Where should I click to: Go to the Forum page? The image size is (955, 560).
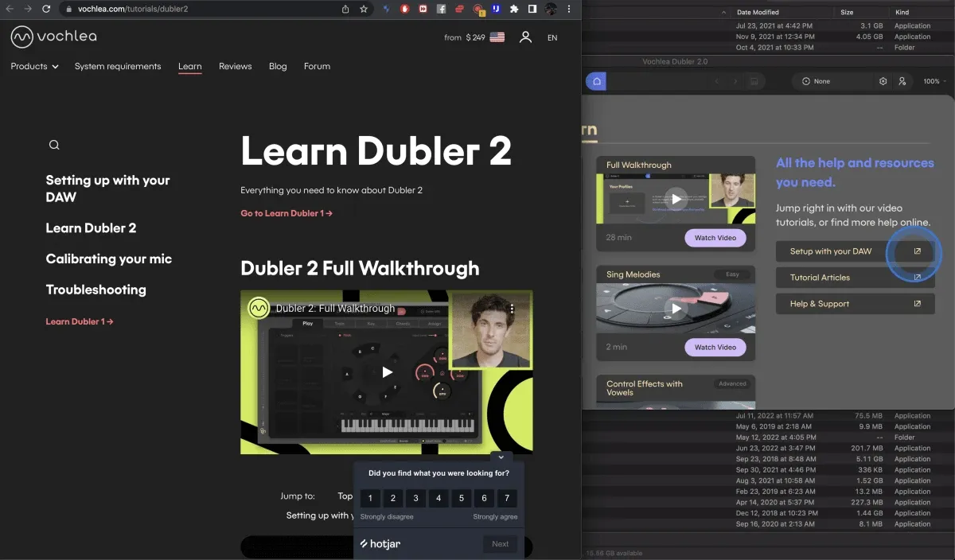pyautogui.click(x=317, y=66)
